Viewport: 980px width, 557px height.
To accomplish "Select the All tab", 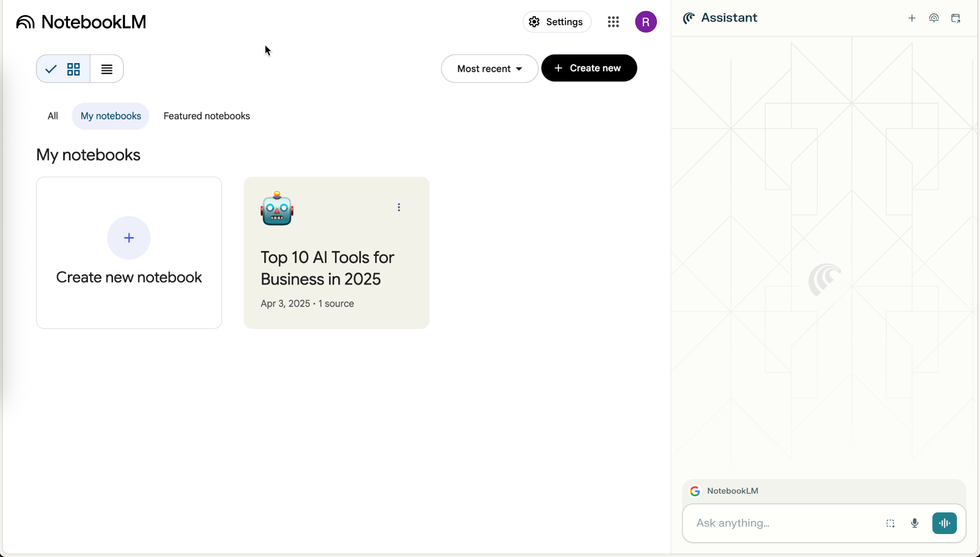I will pyautogui.click(x=53, y=116).
